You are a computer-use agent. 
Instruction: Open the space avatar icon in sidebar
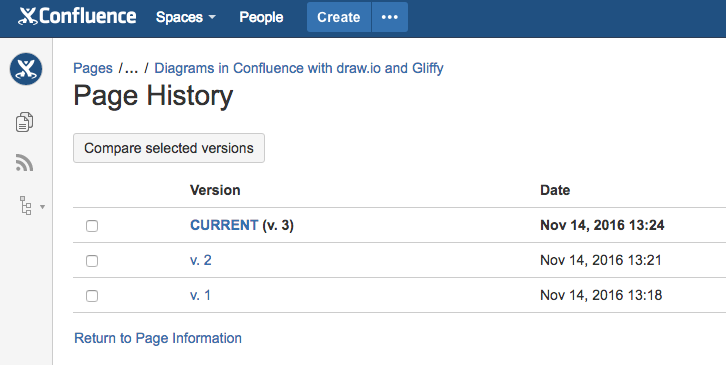(26, 69)
